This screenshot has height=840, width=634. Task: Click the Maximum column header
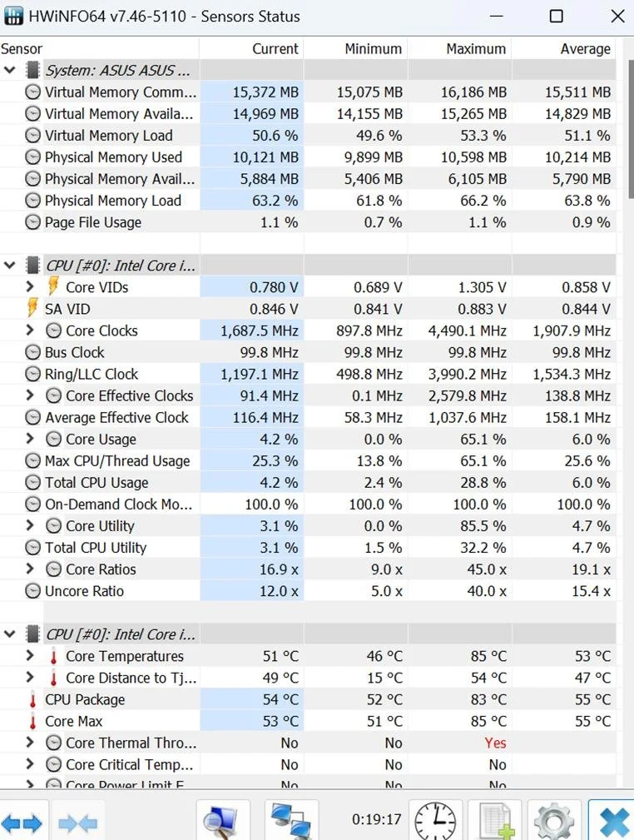coord(476,49)
